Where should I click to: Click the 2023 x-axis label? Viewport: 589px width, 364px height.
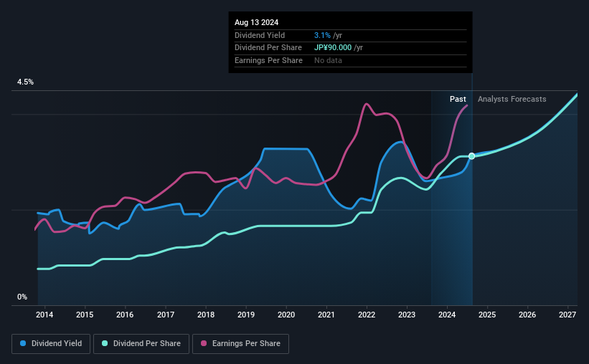[x=407, y=315]
